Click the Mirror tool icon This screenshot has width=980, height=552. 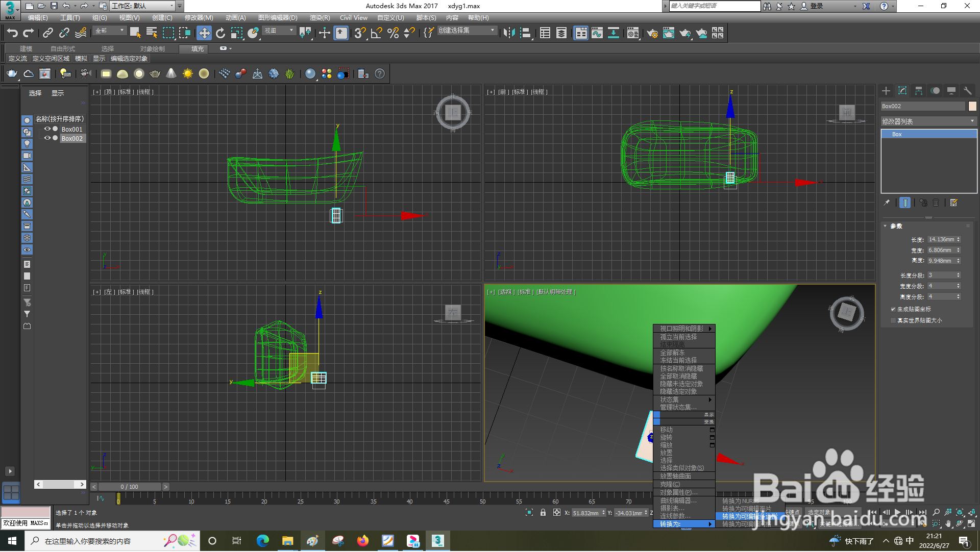[x=509, y=33]
